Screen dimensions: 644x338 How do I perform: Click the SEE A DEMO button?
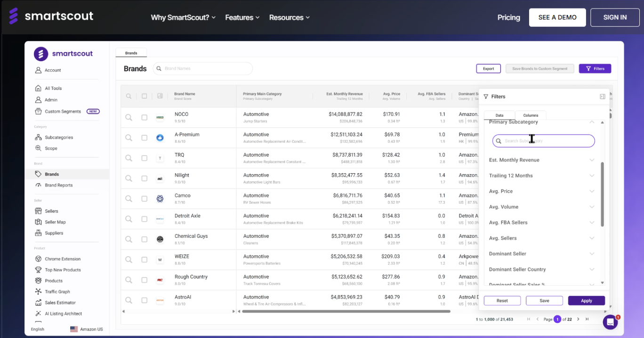coord(557,17)
